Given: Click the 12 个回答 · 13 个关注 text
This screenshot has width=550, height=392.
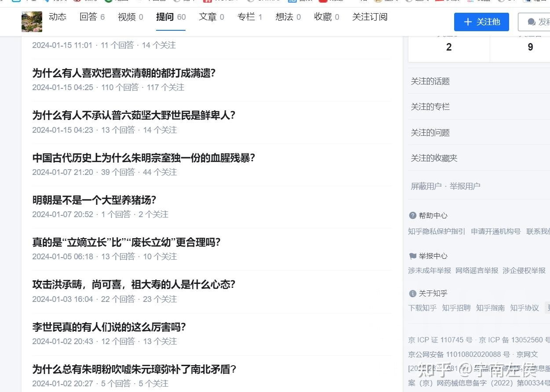Looking at the screenshot, I should coord(139,341).
